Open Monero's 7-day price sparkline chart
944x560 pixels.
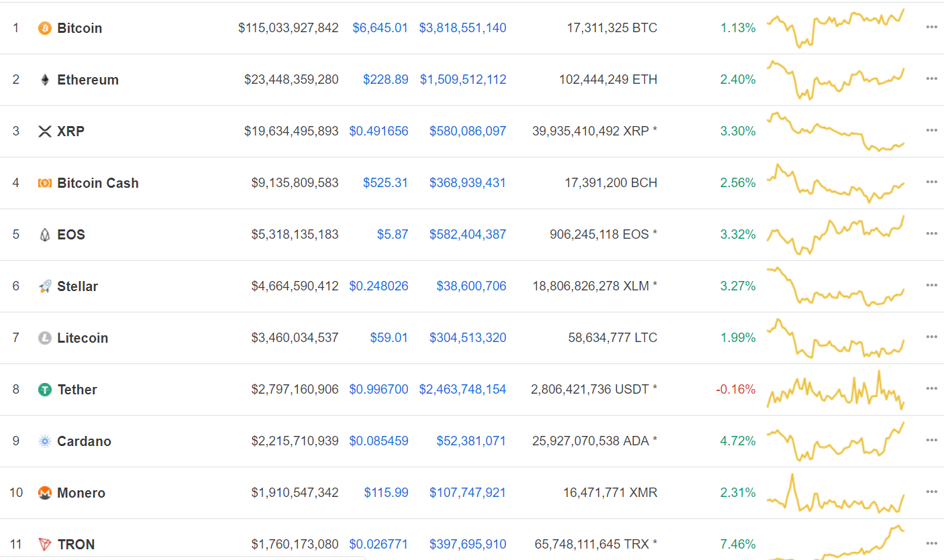836,493
